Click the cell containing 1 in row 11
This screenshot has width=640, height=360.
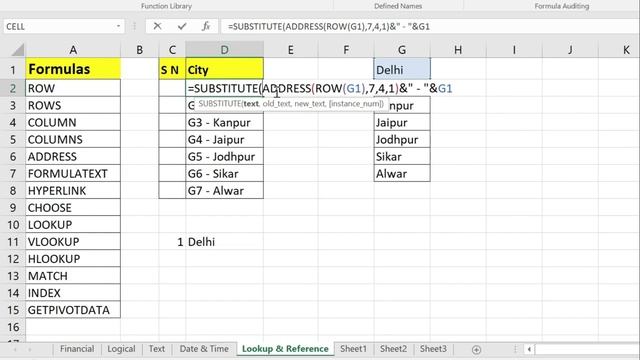[172, 242]
